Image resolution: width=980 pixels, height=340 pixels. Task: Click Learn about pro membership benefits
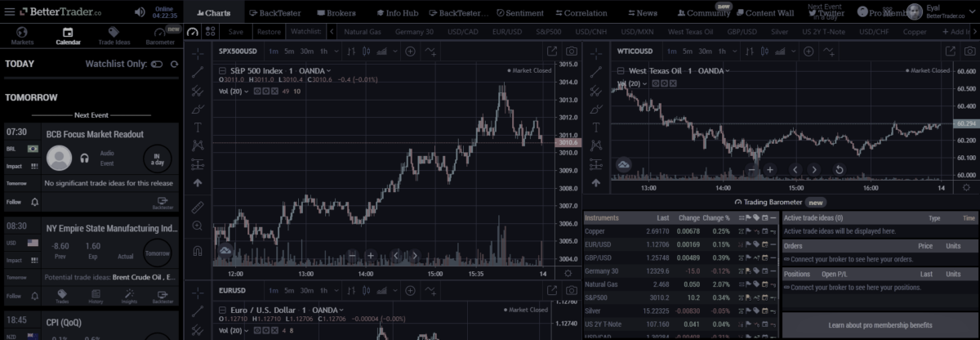pos(880,325)
